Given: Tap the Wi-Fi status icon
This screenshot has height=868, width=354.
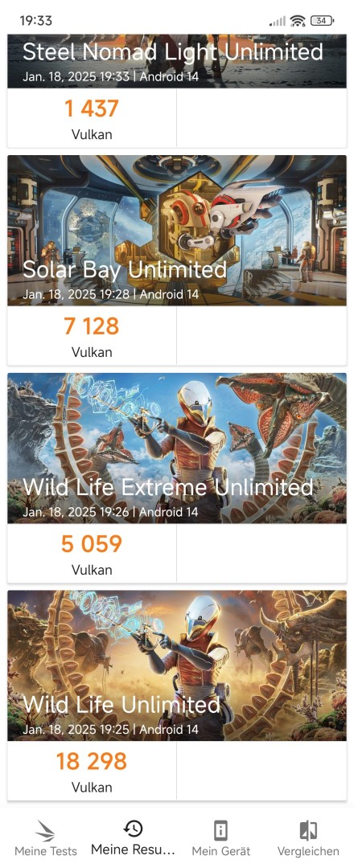Looking at the screenshot, I should (298, 21).
